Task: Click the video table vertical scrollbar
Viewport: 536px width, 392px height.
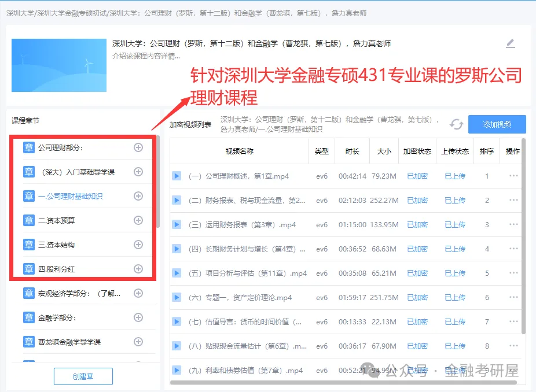Action: pyautogui.click(x=523, y=236)
